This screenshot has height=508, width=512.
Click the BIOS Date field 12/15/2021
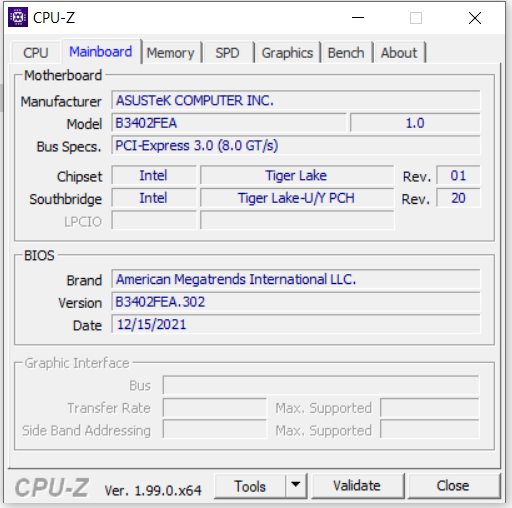tap(296, 324)
